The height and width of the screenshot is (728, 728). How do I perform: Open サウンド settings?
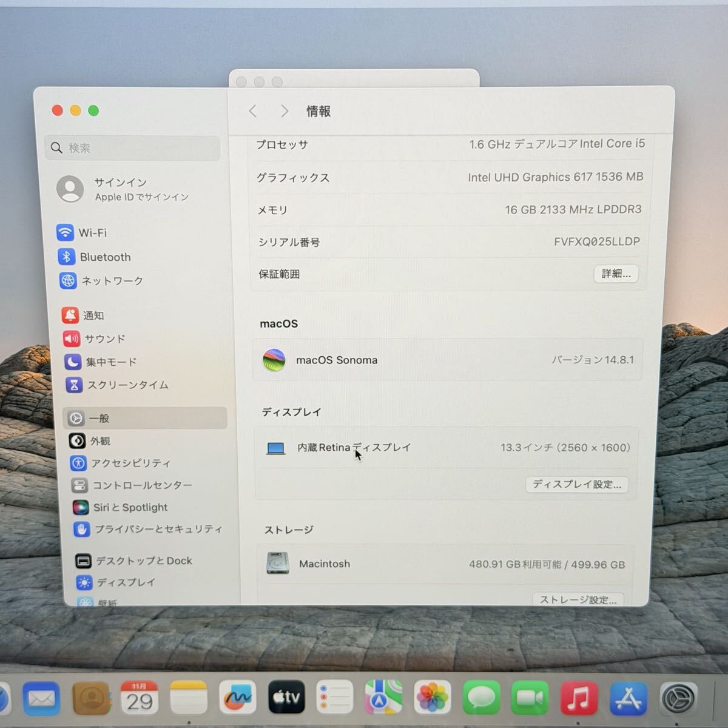94,339
